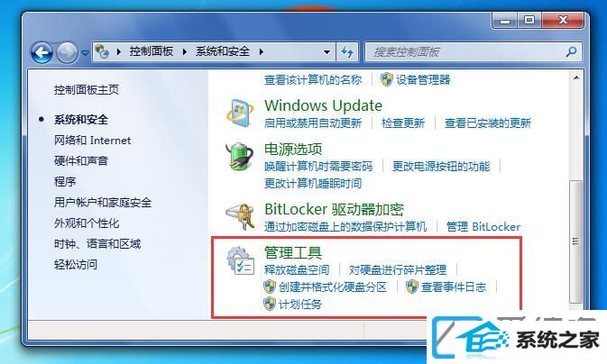This screenshot has width=607, height=364.
Task: Expand the arrow after 控制面板 breadcrumb
Action: [185, 51]
